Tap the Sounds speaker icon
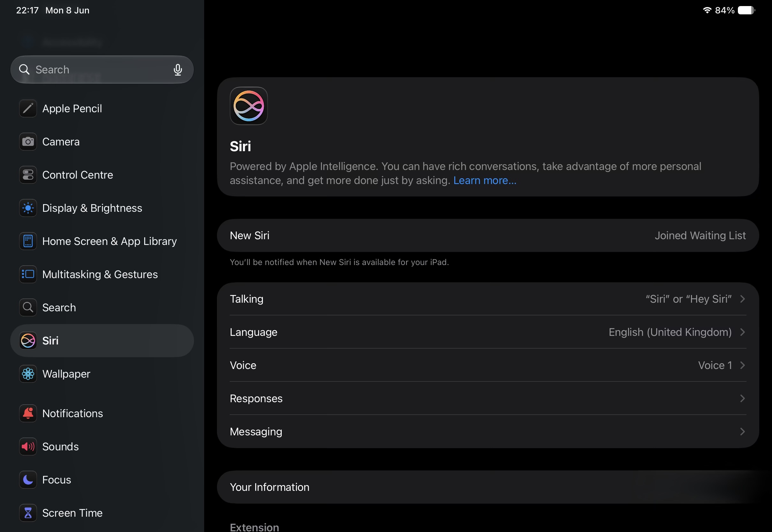Screen dimensions: 772x532 (x=28, y=446)
